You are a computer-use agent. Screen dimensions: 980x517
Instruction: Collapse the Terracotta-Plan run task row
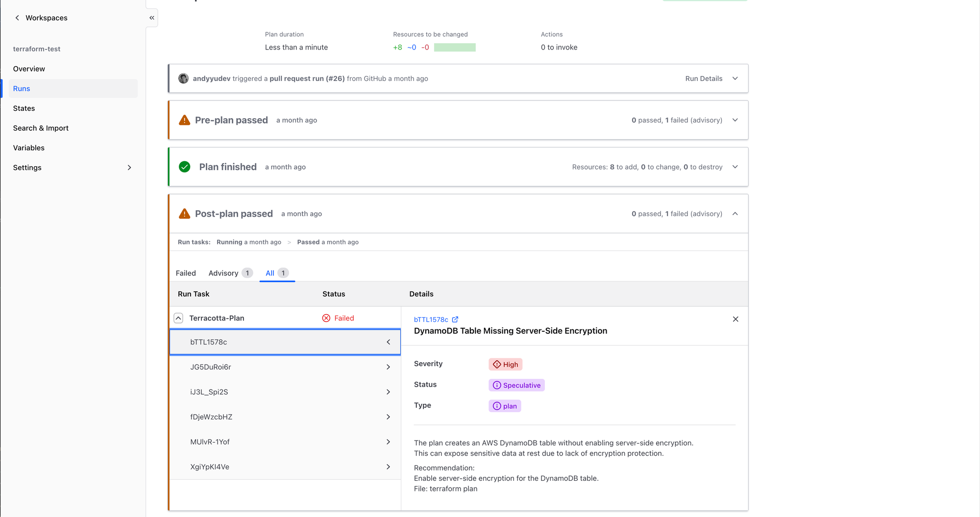point(178,318)
